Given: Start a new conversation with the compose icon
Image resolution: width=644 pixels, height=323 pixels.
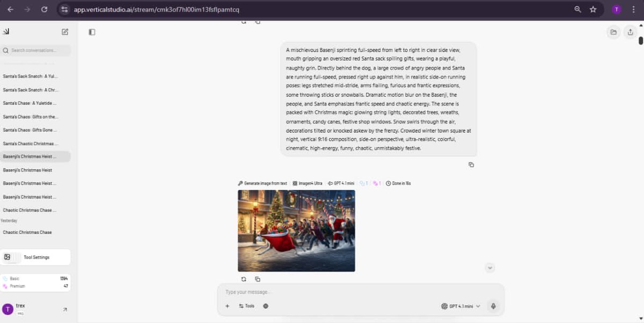Looking at the screenshot, I should click(x=65, y=32).
